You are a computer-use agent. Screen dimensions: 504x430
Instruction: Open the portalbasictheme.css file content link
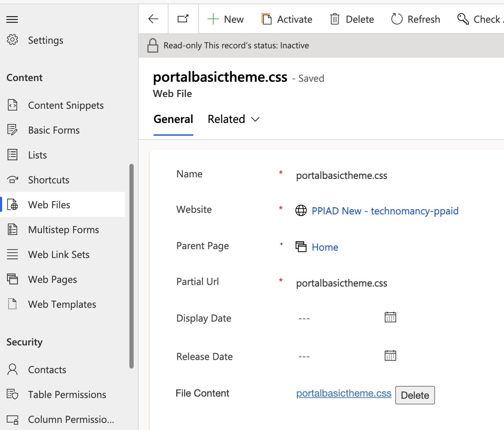[x=343, y=393]
